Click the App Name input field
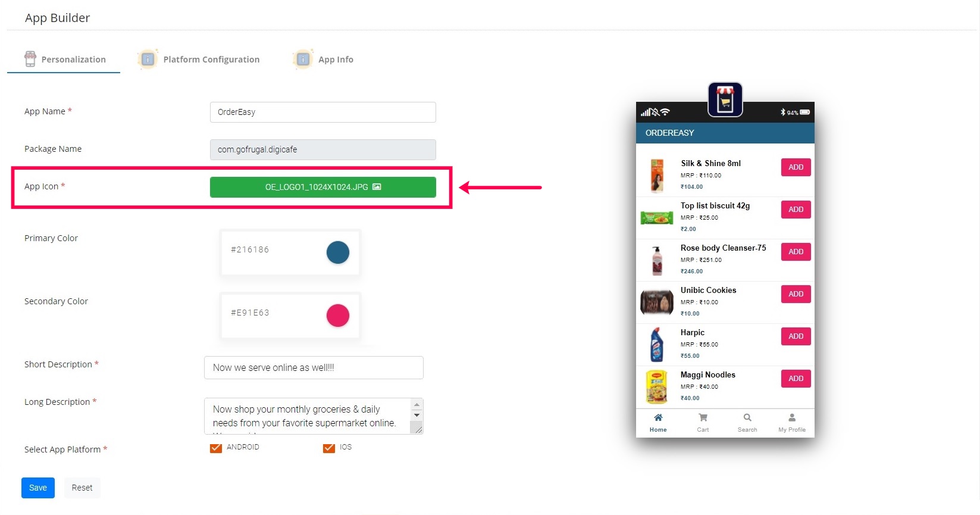Image resolution: width=980 pixels, height=515 pixels. tap(323, 112)
